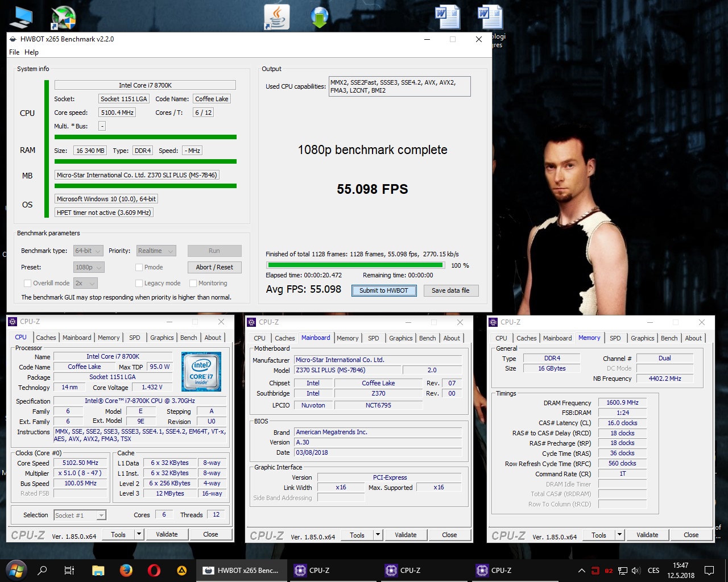Click Submit to HWBOT button
The height and width of the screenshot is (582, 728).
click(x=384, y=290)
